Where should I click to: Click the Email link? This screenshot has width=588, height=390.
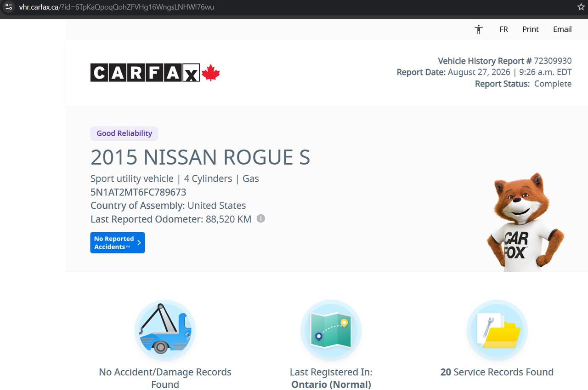[562, 29]
